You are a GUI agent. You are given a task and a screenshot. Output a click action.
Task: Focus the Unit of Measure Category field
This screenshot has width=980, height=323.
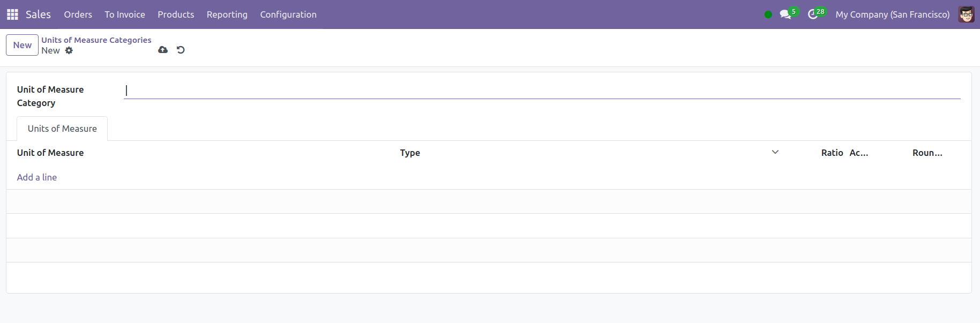click(541, 91)
